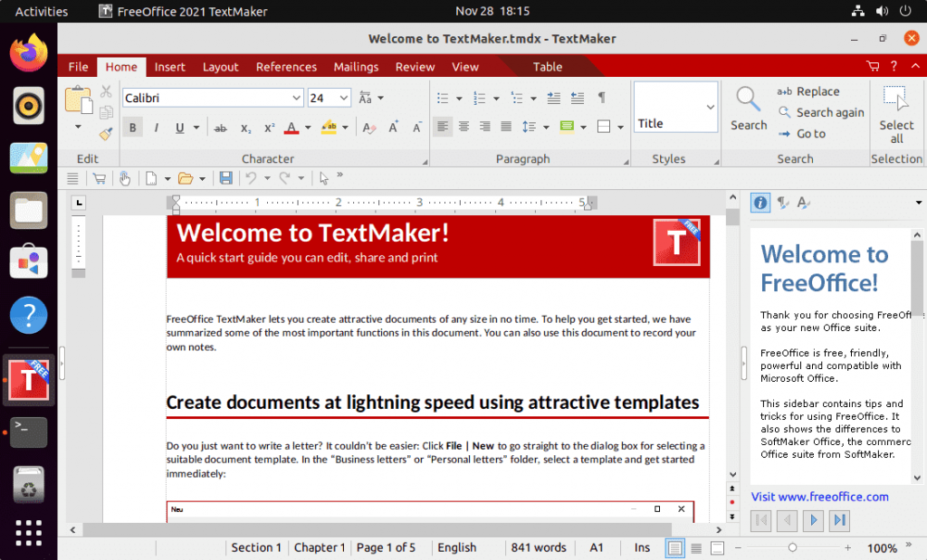Toggle the sidebar info panel icon
The width and height of the screenshot is (927, 560).
[760, 204]
